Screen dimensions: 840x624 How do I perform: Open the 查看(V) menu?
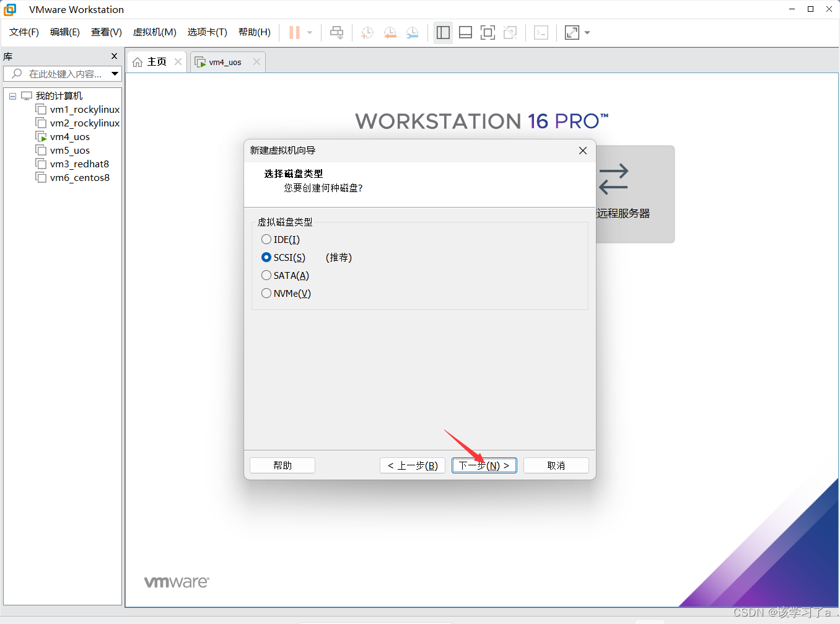click(107, 32)
